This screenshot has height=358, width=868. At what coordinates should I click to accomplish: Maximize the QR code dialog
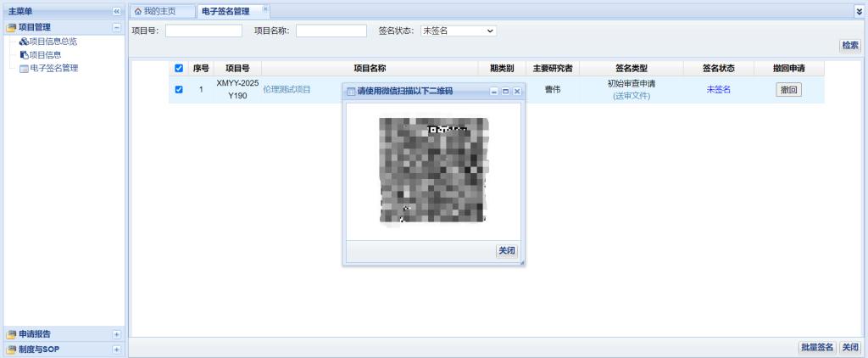click(x=505, y=91)
